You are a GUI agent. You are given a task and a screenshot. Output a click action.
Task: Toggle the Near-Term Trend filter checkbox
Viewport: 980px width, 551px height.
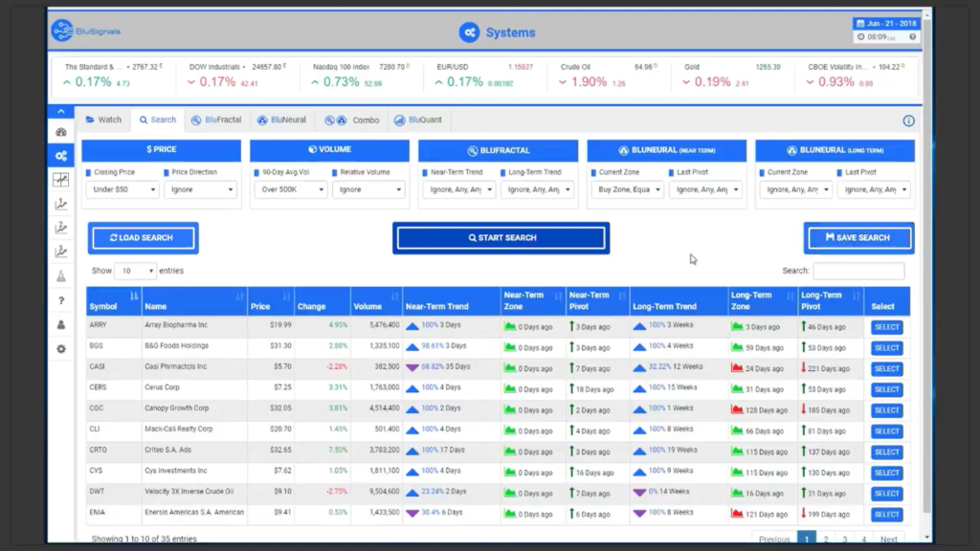click(426, 172)
